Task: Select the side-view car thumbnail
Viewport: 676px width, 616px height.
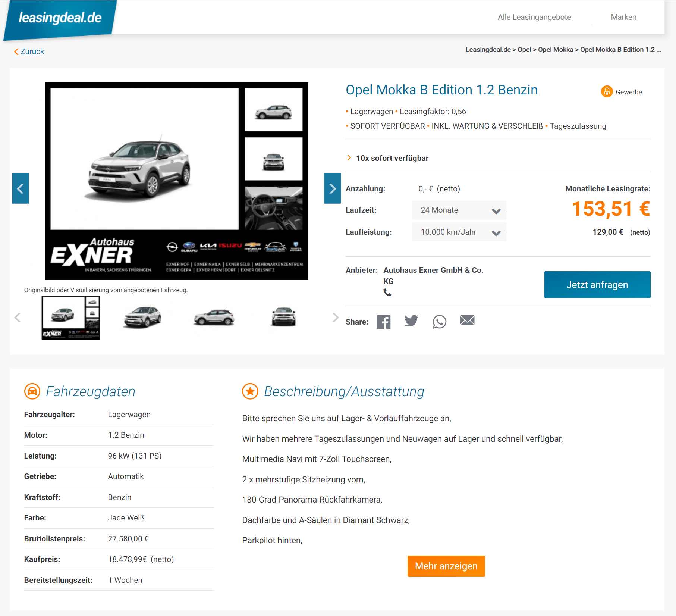Action: (214, 318)
